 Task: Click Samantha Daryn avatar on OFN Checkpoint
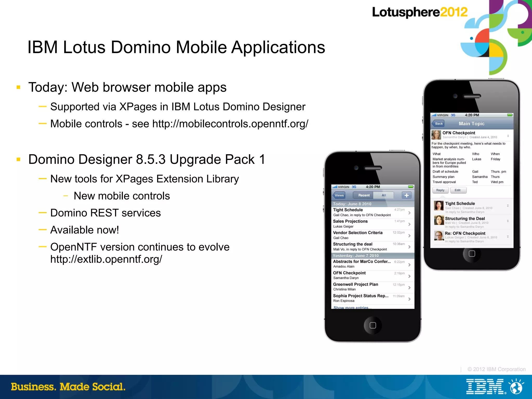(x=436, y=135)
